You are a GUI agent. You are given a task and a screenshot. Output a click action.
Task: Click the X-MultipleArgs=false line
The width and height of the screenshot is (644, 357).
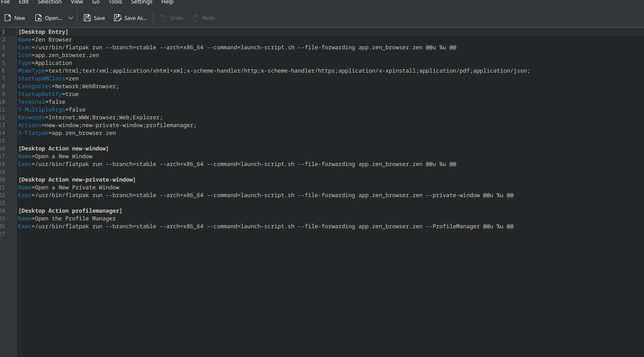point(52,110)
